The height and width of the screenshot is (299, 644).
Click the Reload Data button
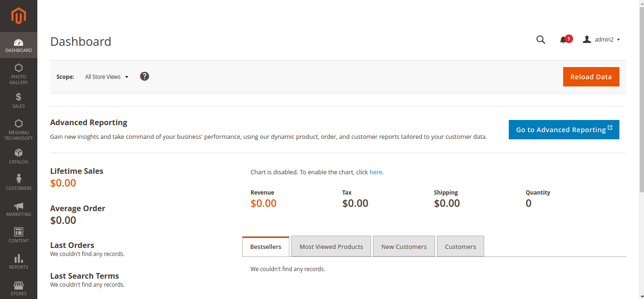591,77
